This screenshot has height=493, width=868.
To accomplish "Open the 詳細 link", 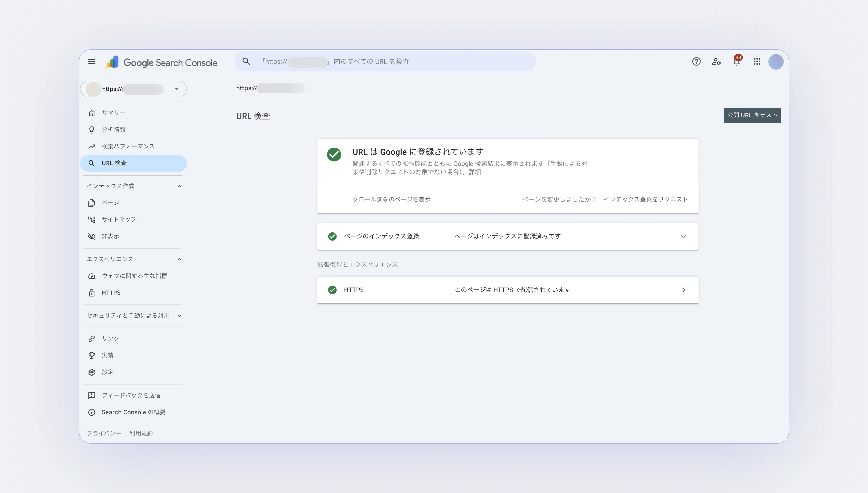I will [x=474, y=172].
